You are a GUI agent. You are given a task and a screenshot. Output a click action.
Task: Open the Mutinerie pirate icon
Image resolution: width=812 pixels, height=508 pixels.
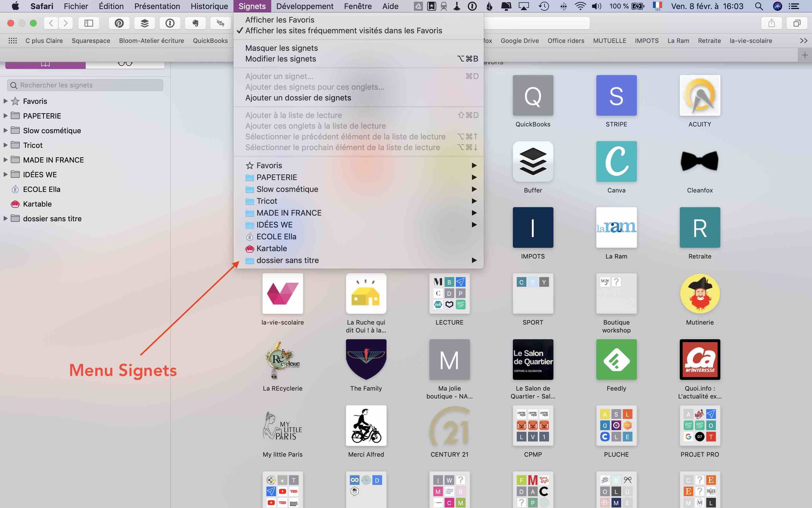pos(700,293)
